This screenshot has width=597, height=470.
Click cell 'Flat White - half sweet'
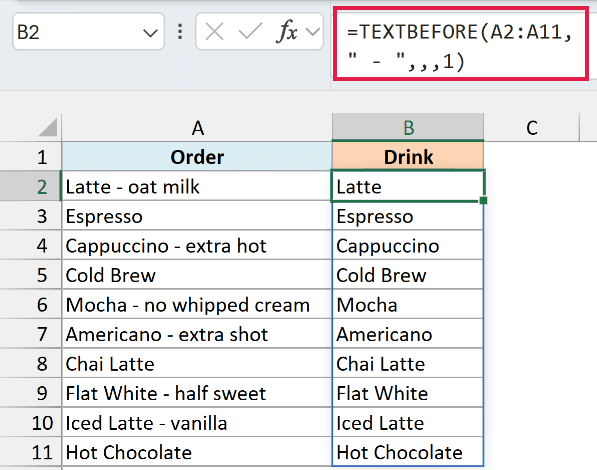[197, 393]
